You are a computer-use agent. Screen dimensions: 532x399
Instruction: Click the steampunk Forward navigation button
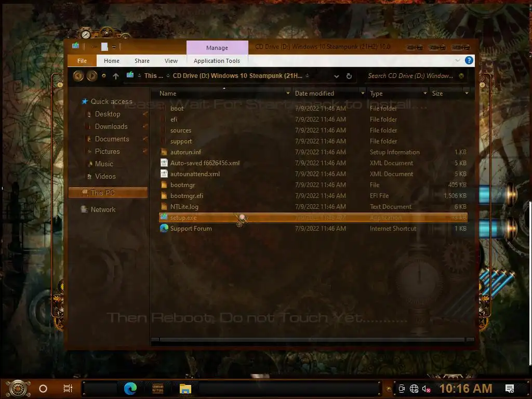click(91, 76)
